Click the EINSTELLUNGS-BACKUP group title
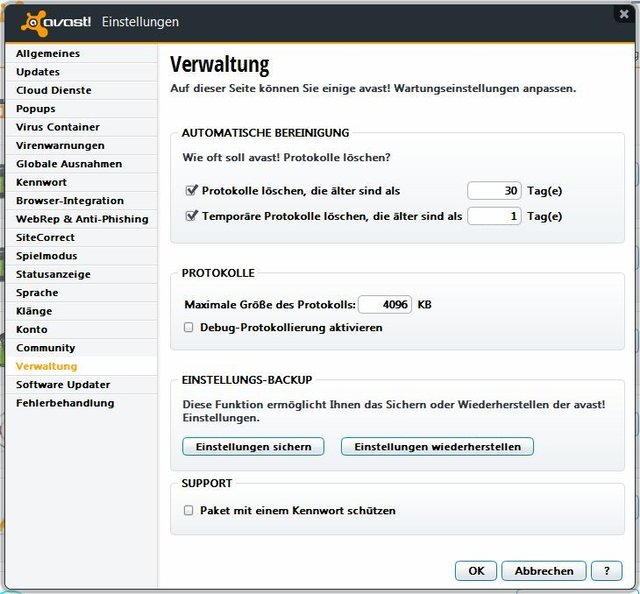 point(247,380)
